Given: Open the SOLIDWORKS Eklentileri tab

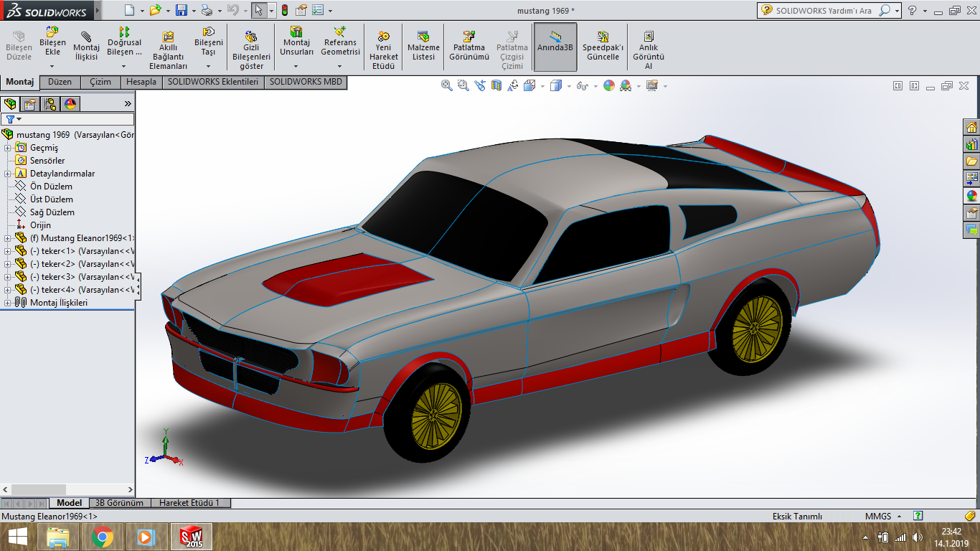Looking at the screenshot, I should 213,82.
